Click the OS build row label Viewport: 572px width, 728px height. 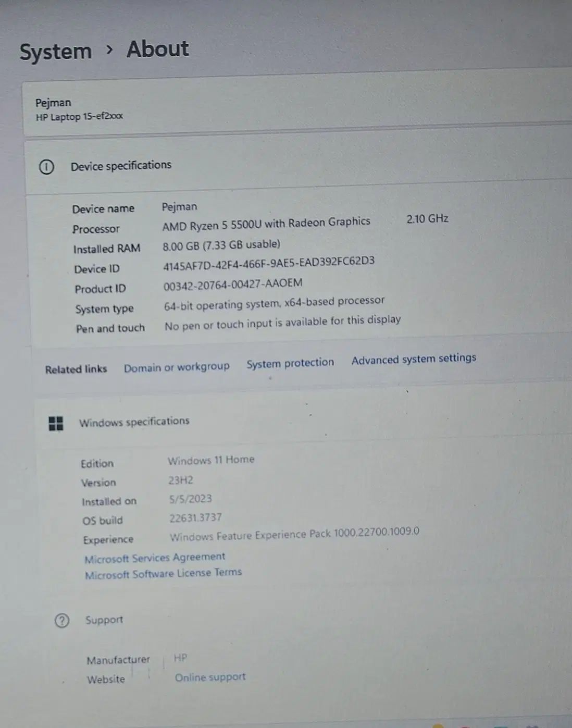[103, 521]
